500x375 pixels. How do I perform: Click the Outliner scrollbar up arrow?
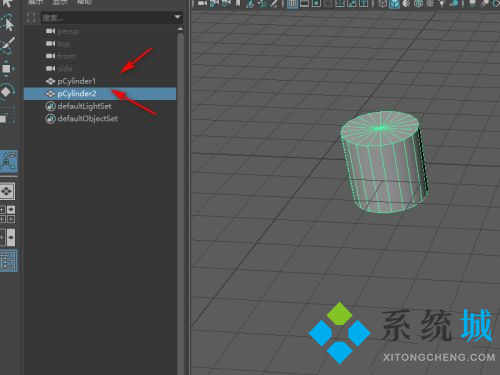tap(180, 29)
